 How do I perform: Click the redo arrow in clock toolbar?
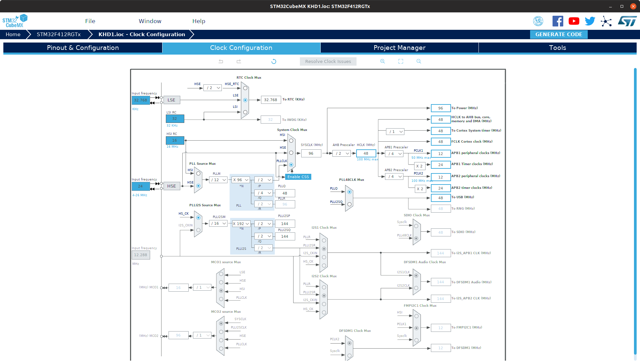click(x=239, y=61)
